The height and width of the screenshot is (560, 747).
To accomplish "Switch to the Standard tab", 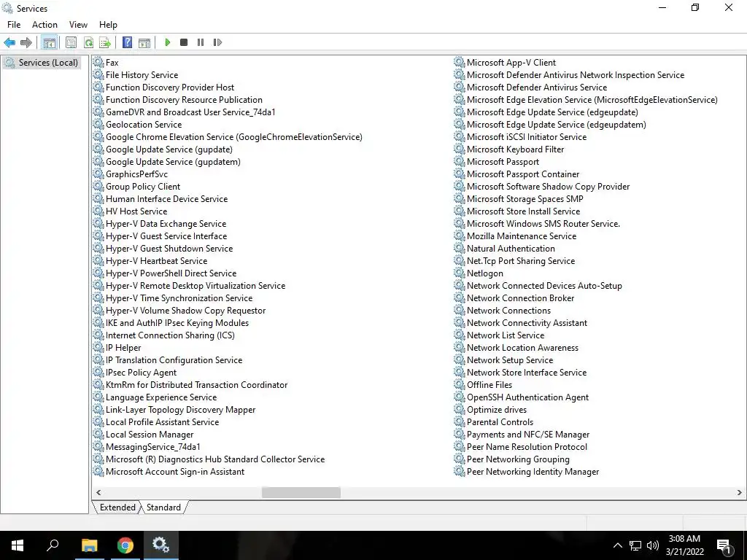I will point(163,507).
